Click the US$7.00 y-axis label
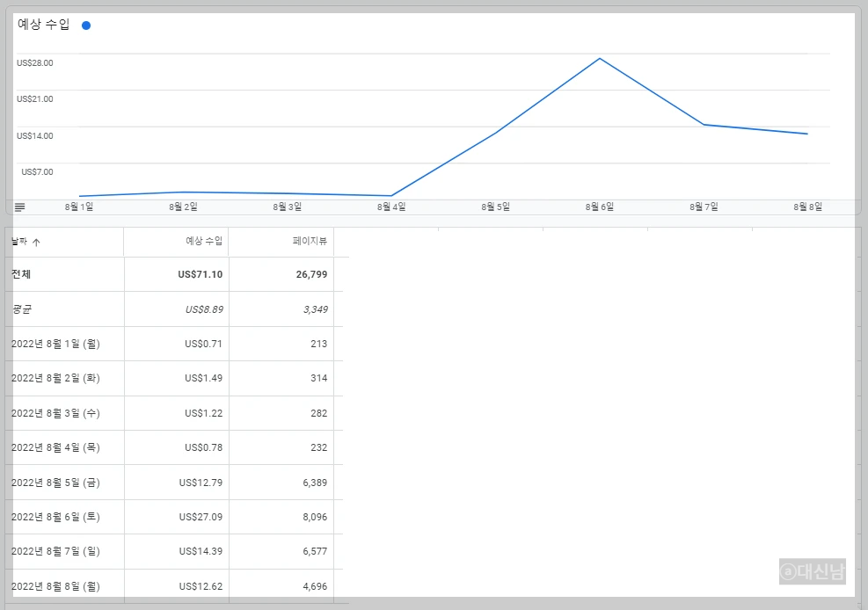The image size is (868, 610). point(37,172)
